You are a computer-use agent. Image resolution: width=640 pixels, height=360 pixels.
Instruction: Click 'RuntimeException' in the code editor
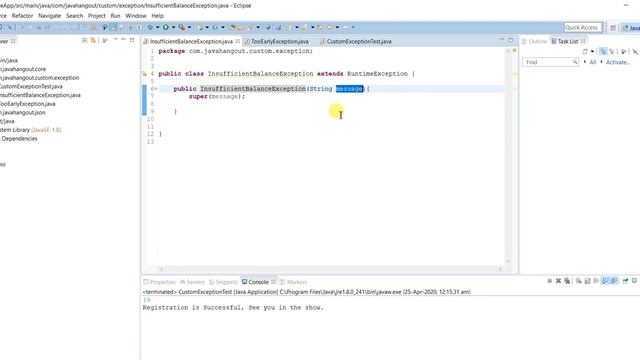tap(377, 73)
